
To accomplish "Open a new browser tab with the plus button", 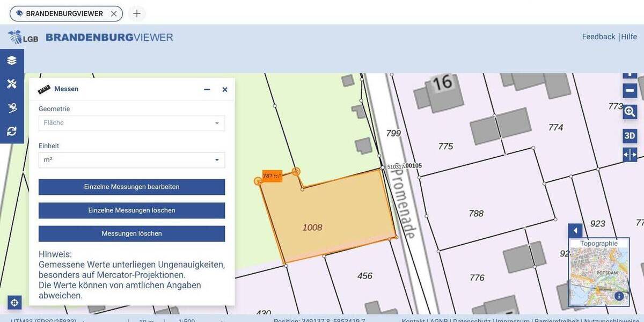I will 137,13.
